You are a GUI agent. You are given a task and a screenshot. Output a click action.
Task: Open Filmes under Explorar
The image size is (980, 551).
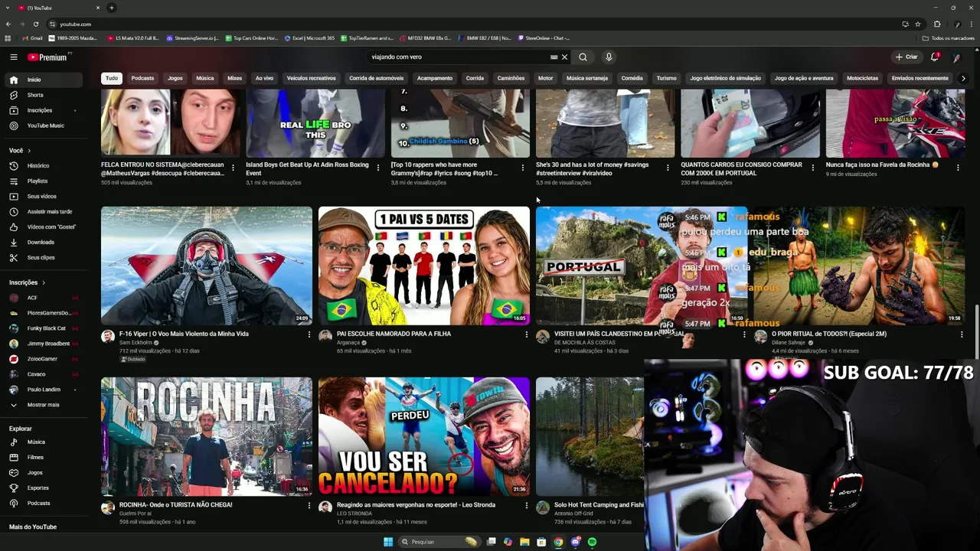pos(44,458)
